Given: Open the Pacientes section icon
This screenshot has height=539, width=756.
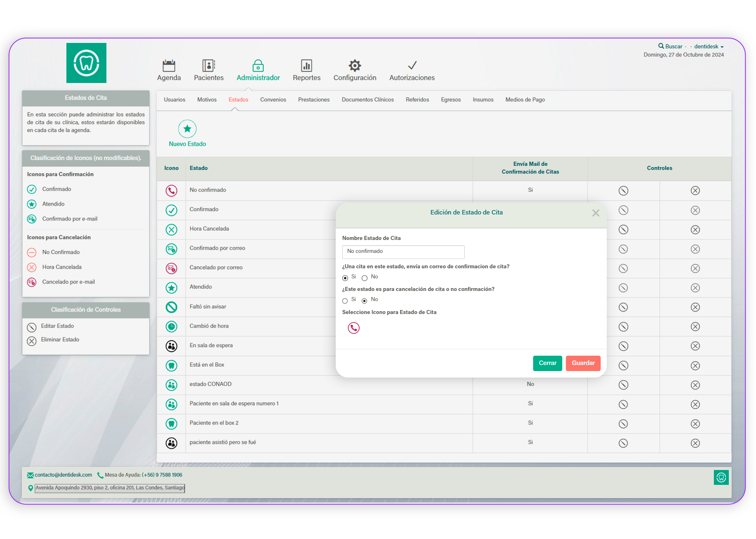Looking at the screenshot, I should pos(208,66).
